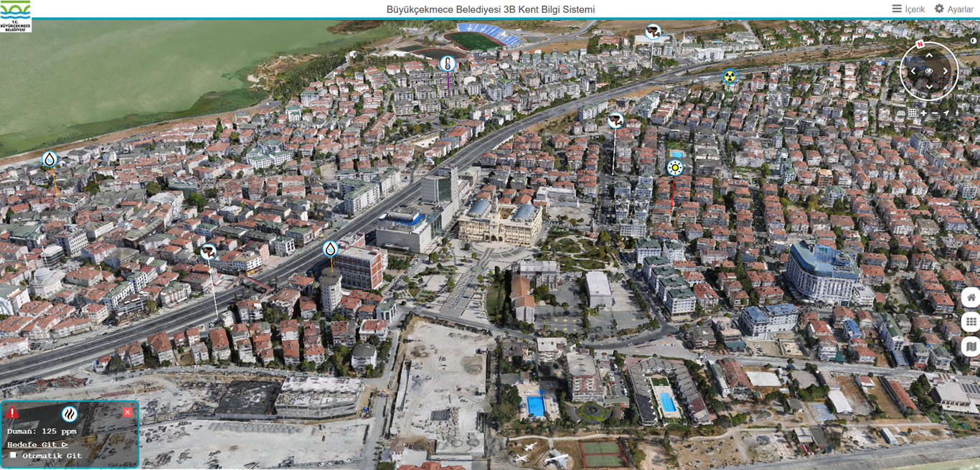980x470 pixels.
Task: Click the perspective grid icon under the compass
Action: pyautogui.click(x=902, y=113)
